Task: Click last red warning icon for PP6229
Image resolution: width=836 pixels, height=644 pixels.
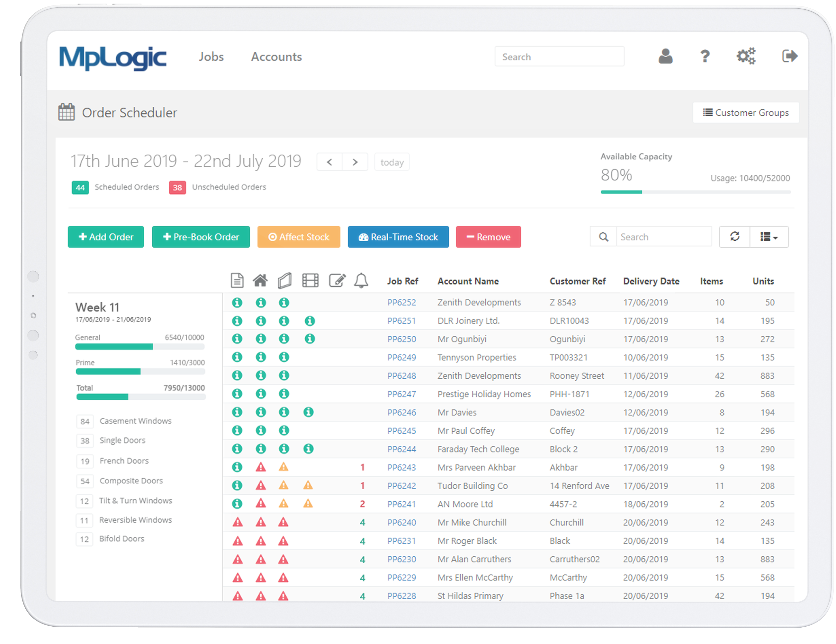Action: pos(283,577)
